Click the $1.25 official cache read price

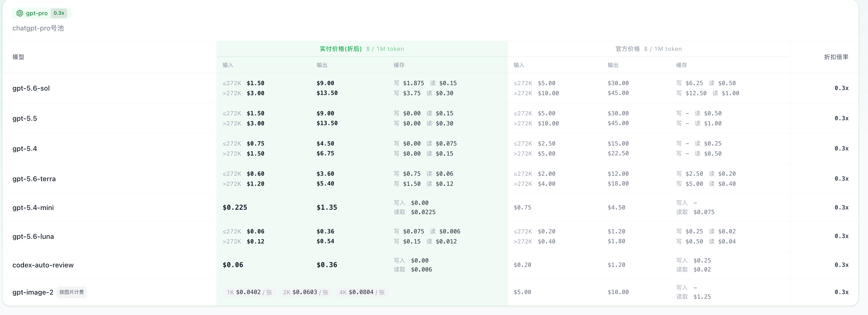coord(702,297)
